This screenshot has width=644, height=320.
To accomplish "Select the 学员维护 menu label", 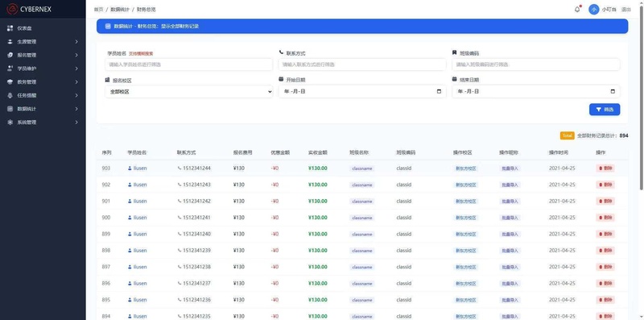I will click(x=27, y=69).
